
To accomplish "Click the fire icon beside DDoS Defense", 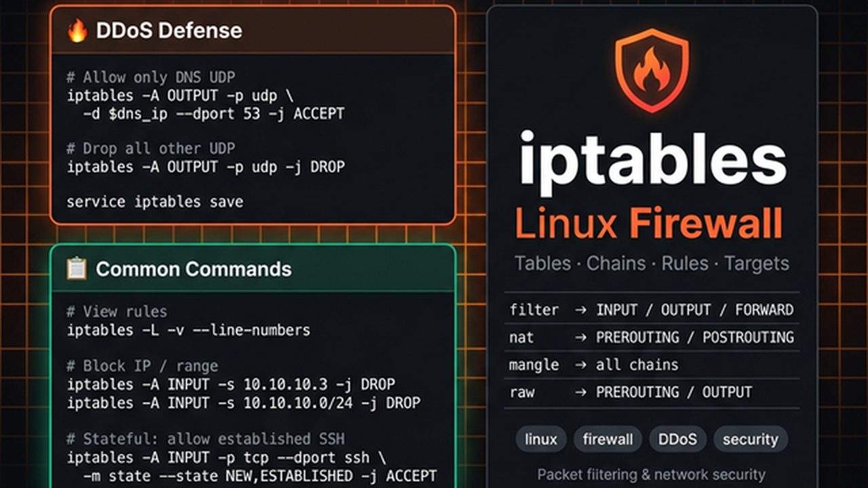I will [x=77, y=31].
